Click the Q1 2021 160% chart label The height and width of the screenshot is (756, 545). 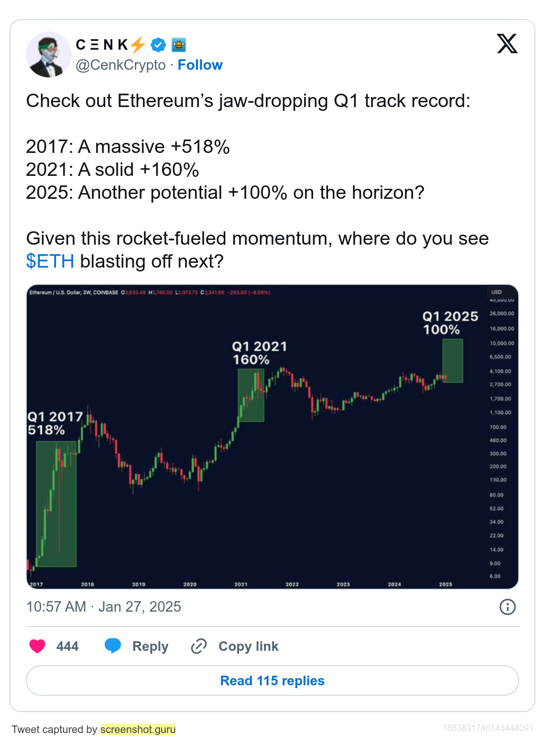click(259, 353)
